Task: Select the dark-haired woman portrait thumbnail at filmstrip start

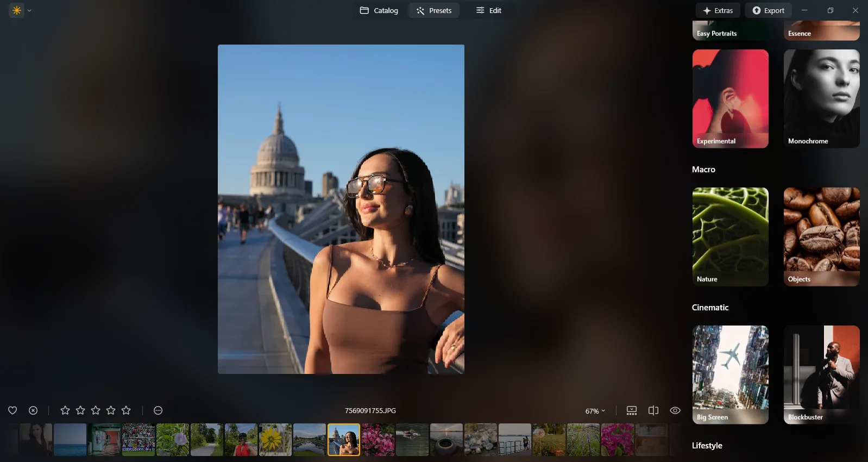Action: coord(36,440)
